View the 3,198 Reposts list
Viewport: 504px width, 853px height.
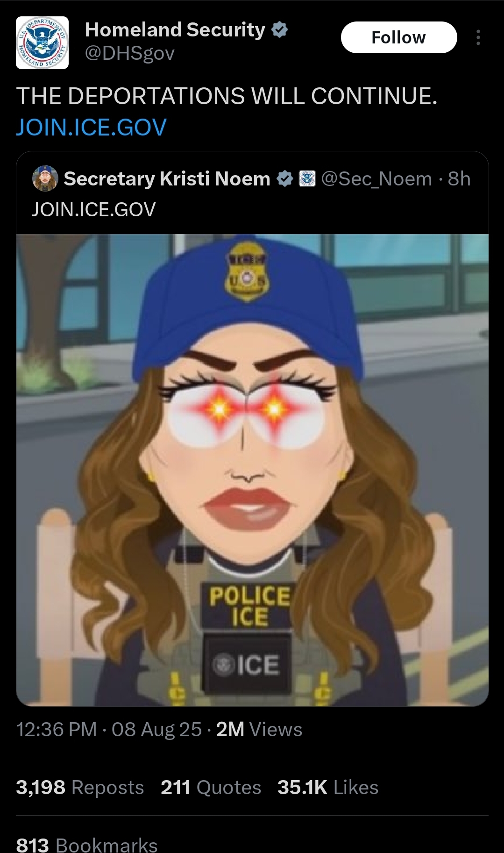click(x=80, y=787)
